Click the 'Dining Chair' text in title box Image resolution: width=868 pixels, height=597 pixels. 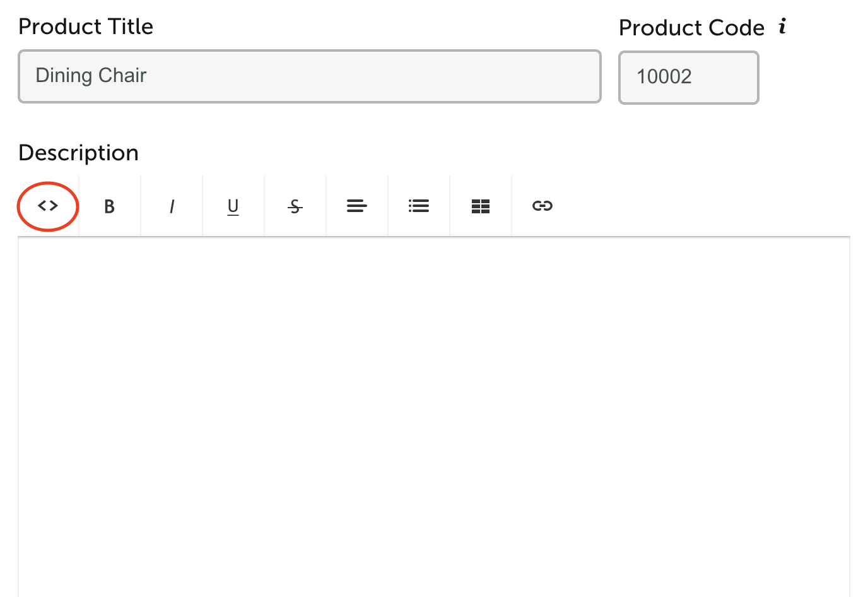91,75
